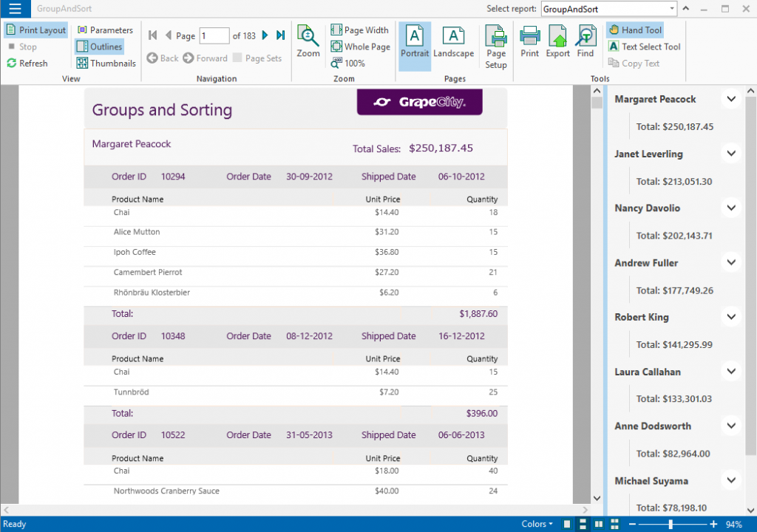The width and height of the screenshot is (757, 532).
Task: Collapse the ribbon with the up arrow
Action: (686, 9)
